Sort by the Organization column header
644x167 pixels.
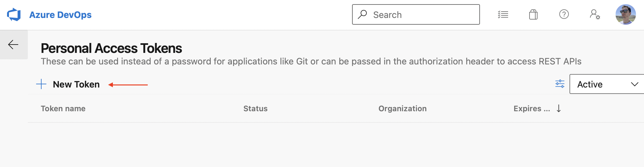pyautogui.click(x=402, y=109)
